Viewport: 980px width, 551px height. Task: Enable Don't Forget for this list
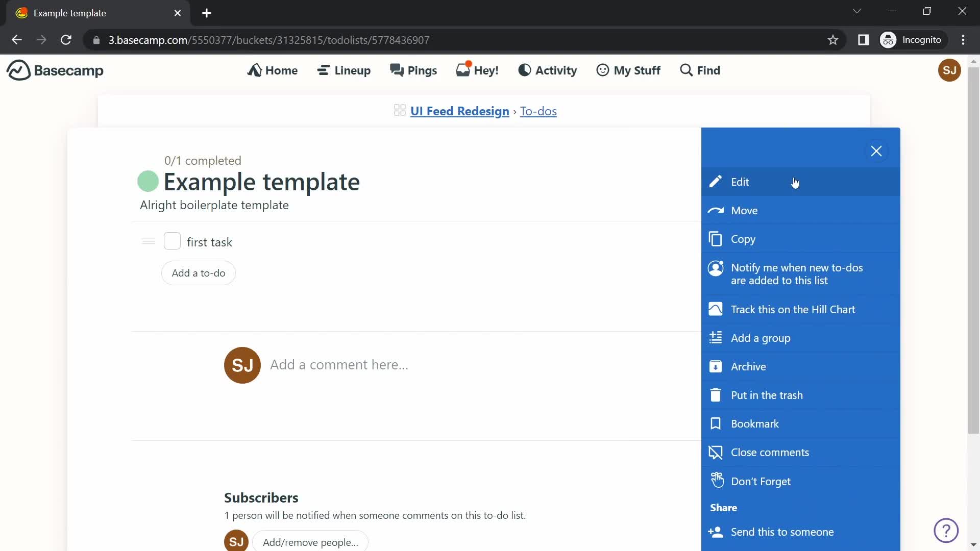(x=761, y=481)
